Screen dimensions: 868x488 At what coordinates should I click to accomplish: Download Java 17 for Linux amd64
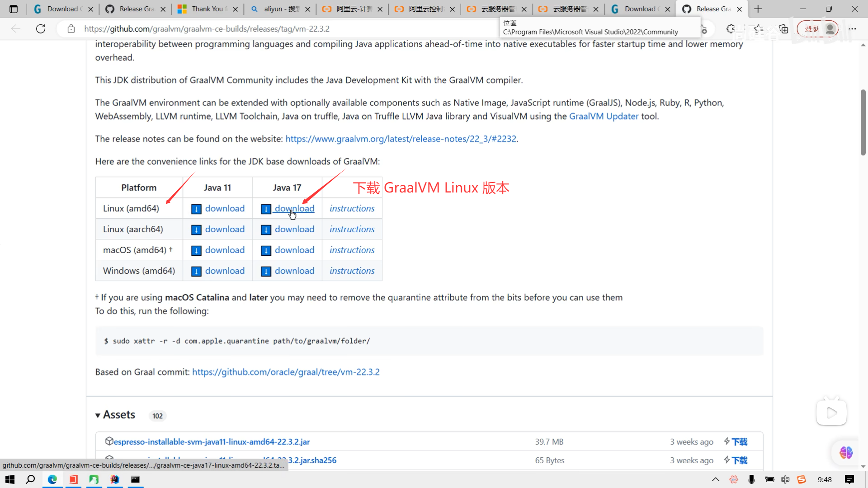pos(294,208)
